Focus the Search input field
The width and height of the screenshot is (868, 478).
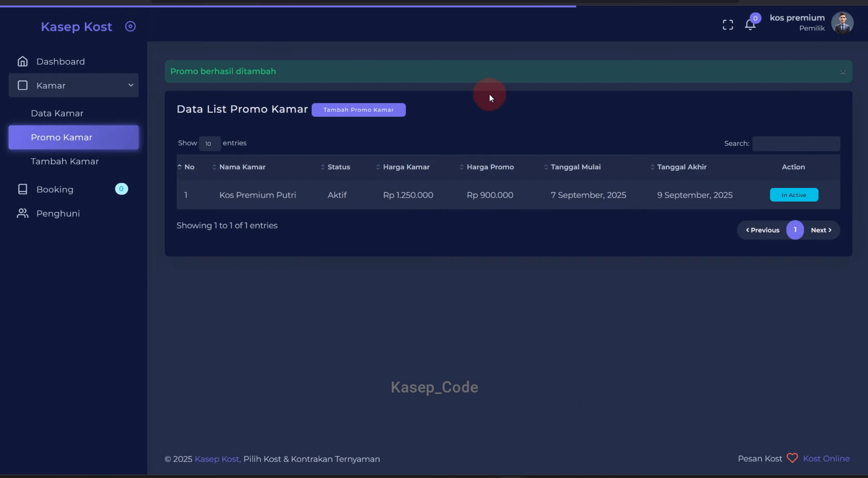796,143
